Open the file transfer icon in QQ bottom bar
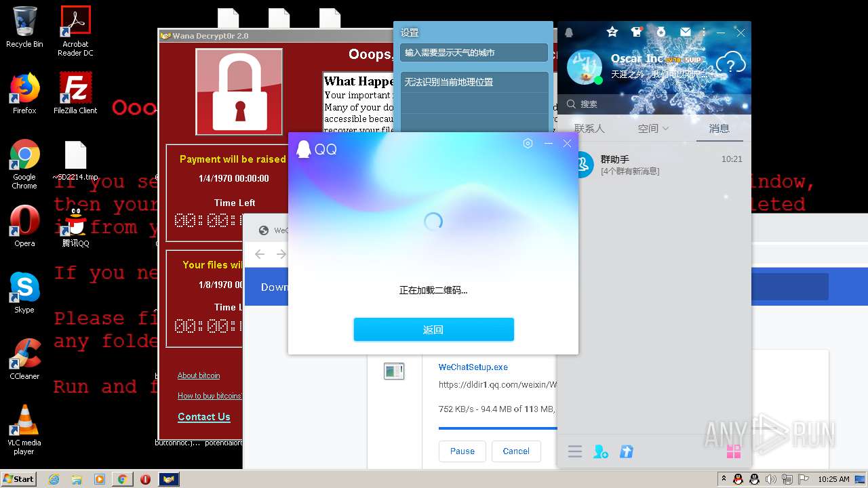Viewport: 868px width, 488px height. (x=627, y=451)
